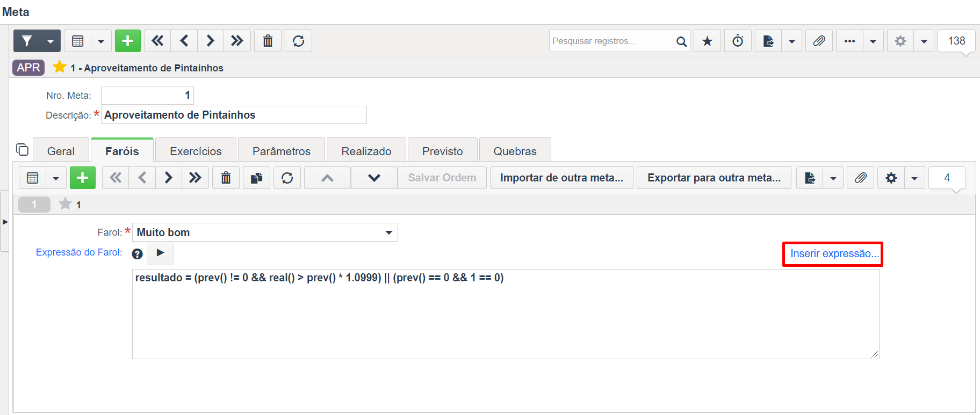Click the Nro. Meta field
Viewport: 980px width, 415px height.
tap(147, 95)
